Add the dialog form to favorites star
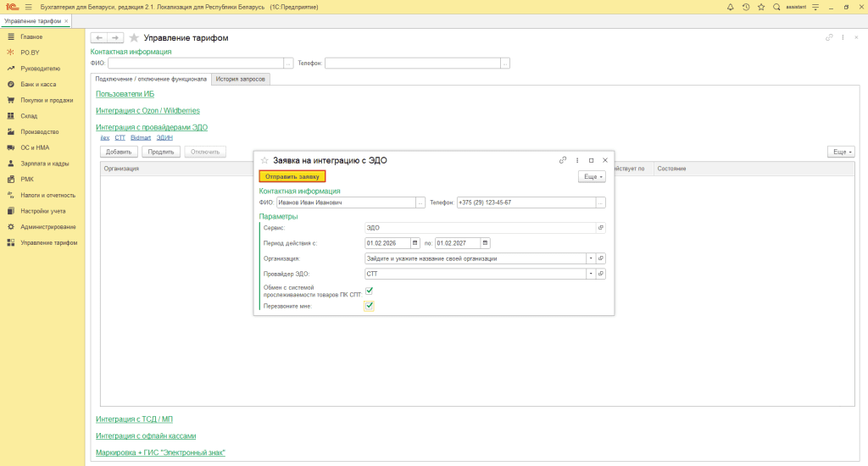 coord(264,160)
